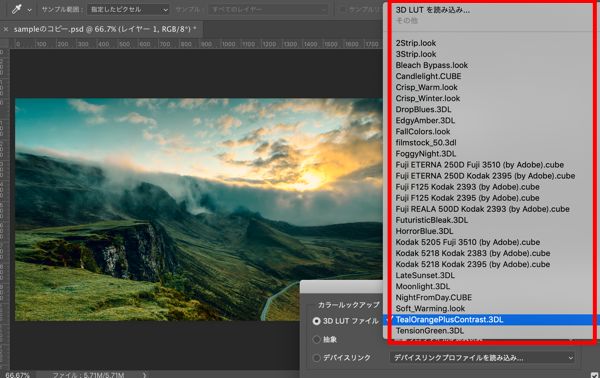
Task: Select Fuji ETERNA 250D Kodak 2395 cube
Action: [485, 176]
